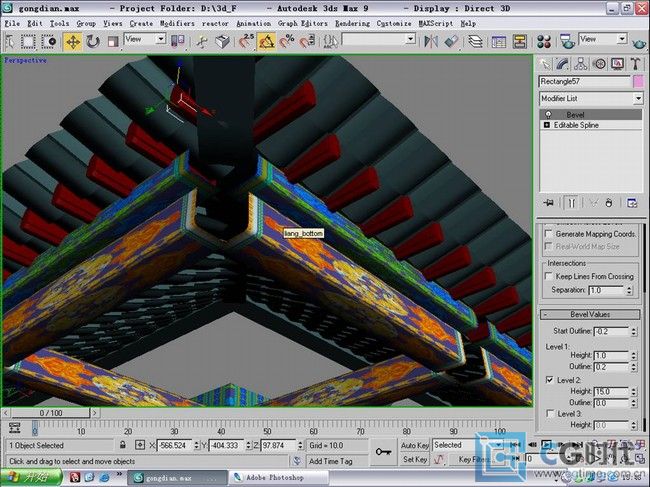650x487 pixels.
Task: Open the Render Scene dialog icon
Action: click(x=567, y=41)
